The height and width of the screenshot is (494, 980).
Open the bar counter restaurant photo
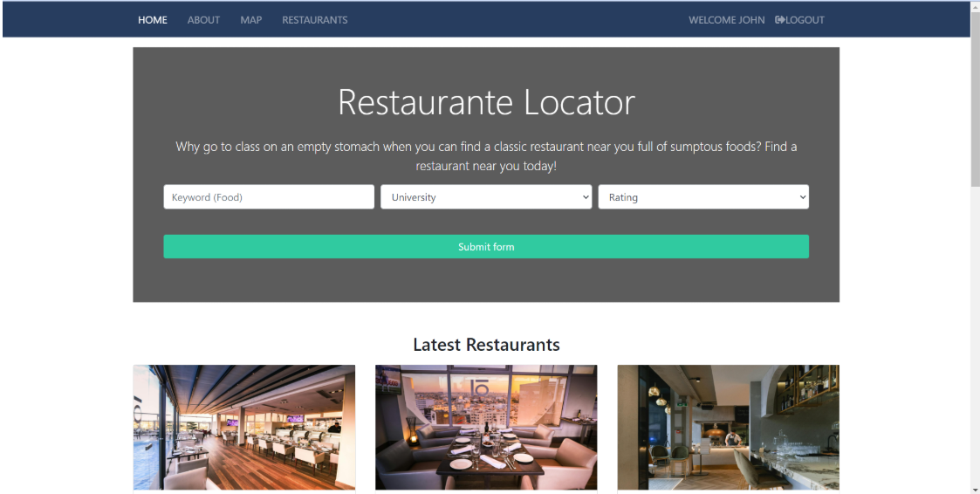[728, 427]
